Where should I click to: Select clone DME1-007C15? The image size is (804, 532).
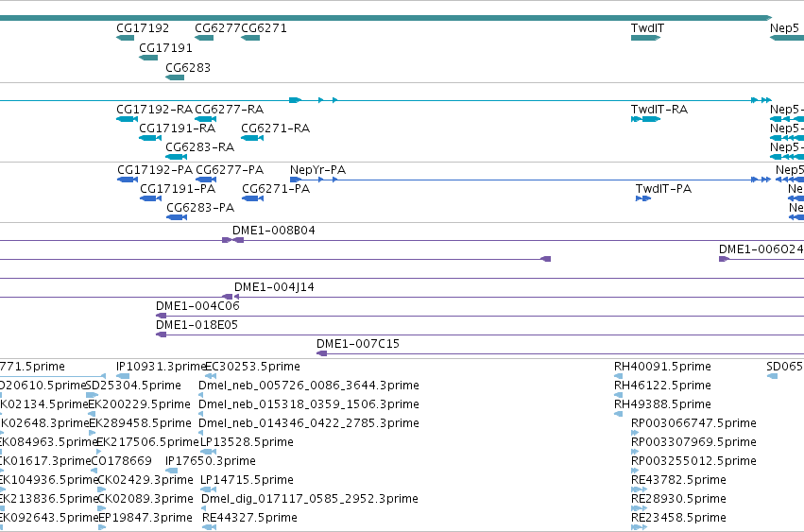point(357,344)
